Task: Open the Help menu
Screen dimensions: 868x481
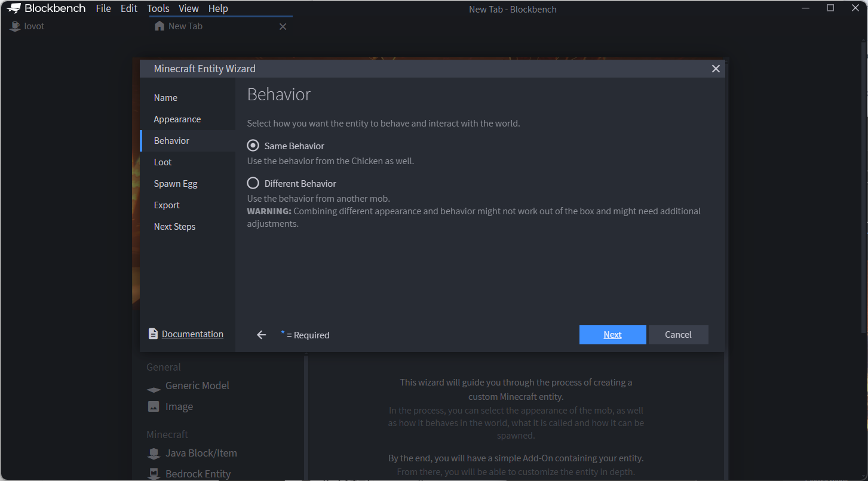Action: click(218, 8)
